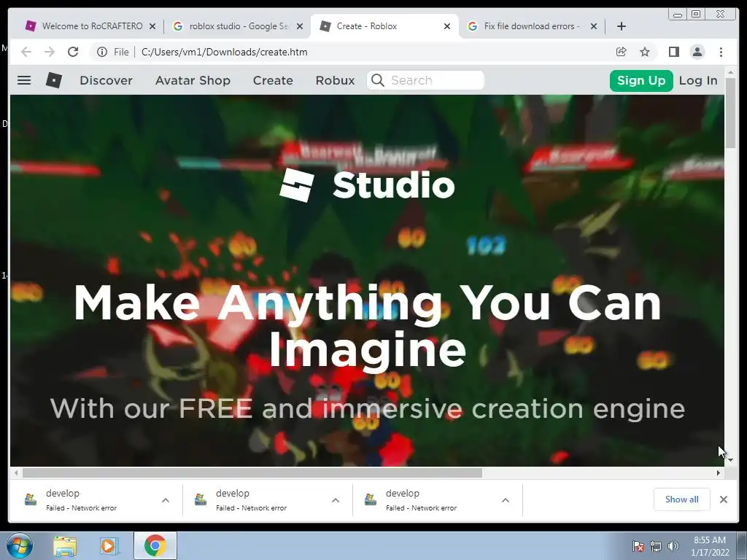Open Windows Explorer from taskbar
This screenshot has width=747, height=560.
tap(65, 546)
